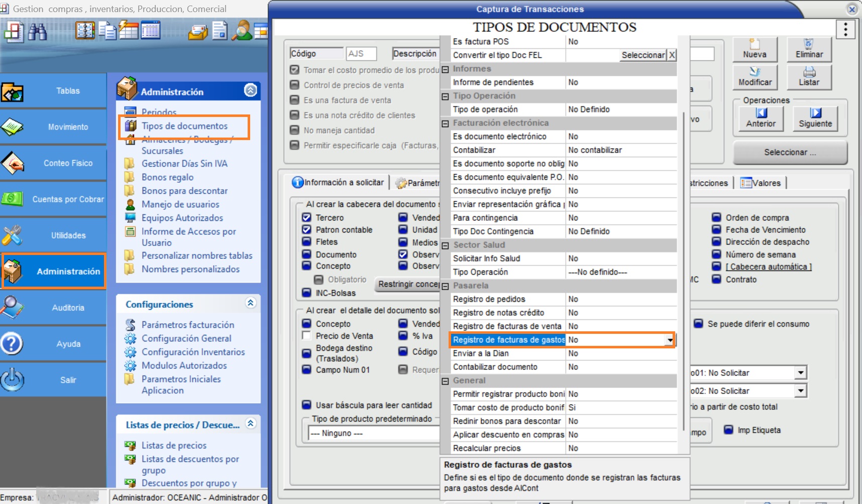Switch to the Valores tab
The width and height of the screenshot is (862, 504).
pyautogui.click(x=761, y=183)
